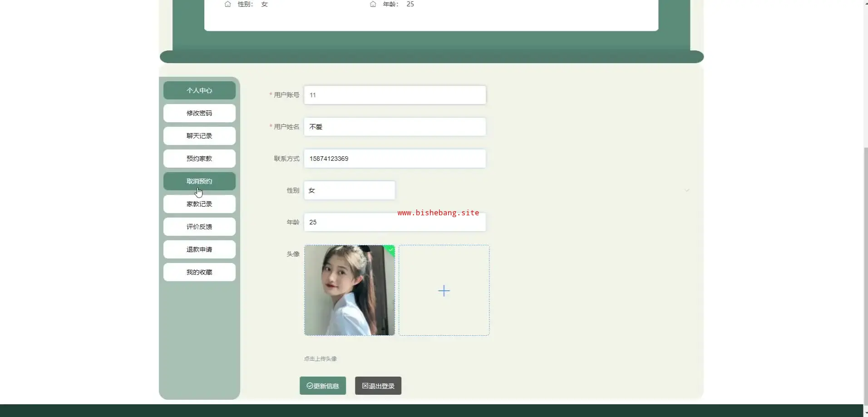Open 个人中心 in the sidebar
This screenshot has height=417, width=868.
[x=199, y=90]
